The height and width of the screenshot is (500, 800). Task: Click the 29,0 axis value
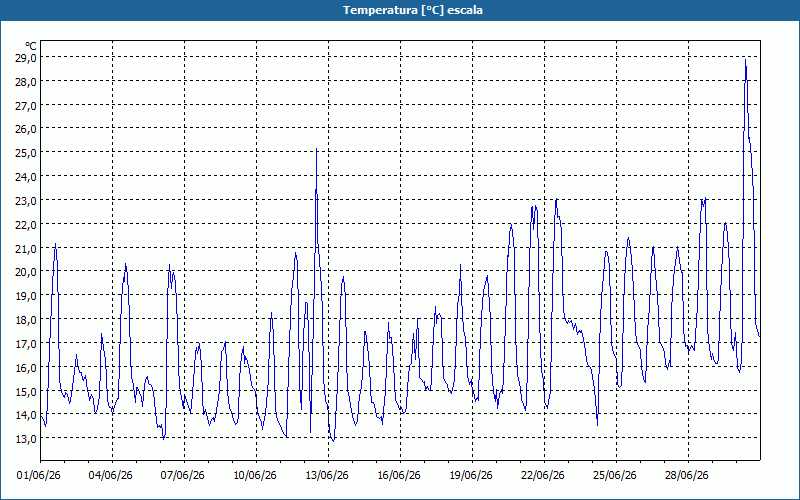[x=26, y=58]
